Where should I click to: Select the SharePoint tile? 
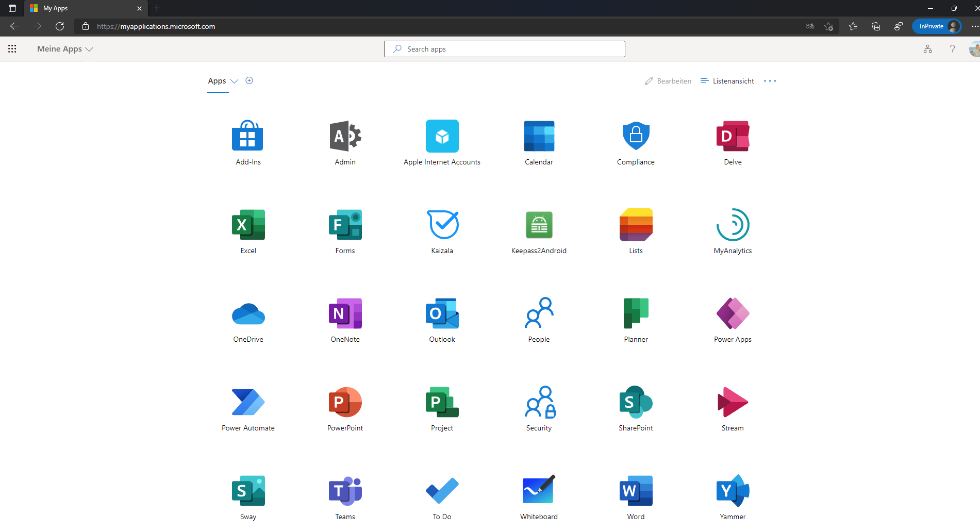[x=636, y=402]
